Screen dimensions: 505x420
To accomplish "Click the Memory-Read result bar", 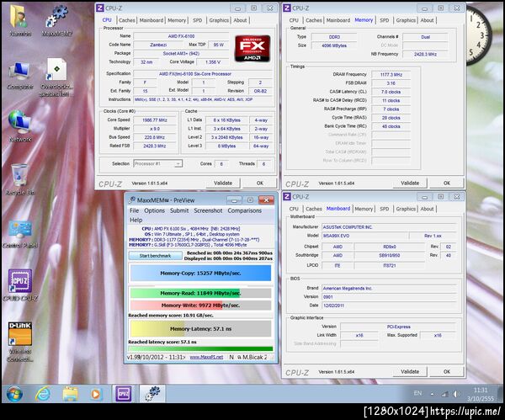I will click(200, 293).
